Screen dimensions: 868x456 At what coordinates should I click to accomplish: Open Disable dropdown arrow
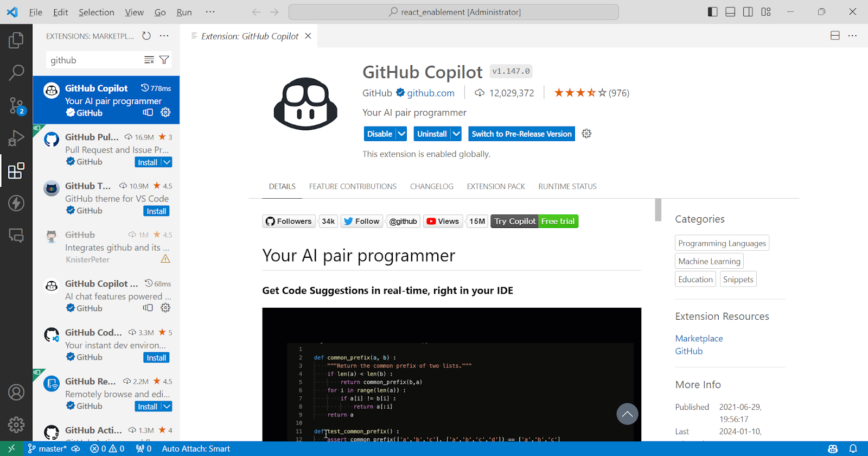(401, 134)
